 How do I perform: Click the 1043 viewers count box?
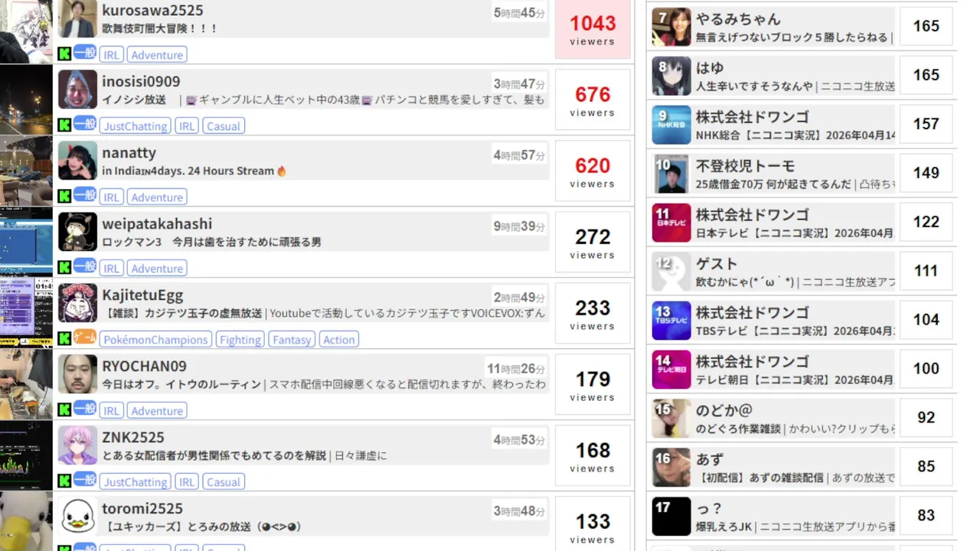coord(593,29)
